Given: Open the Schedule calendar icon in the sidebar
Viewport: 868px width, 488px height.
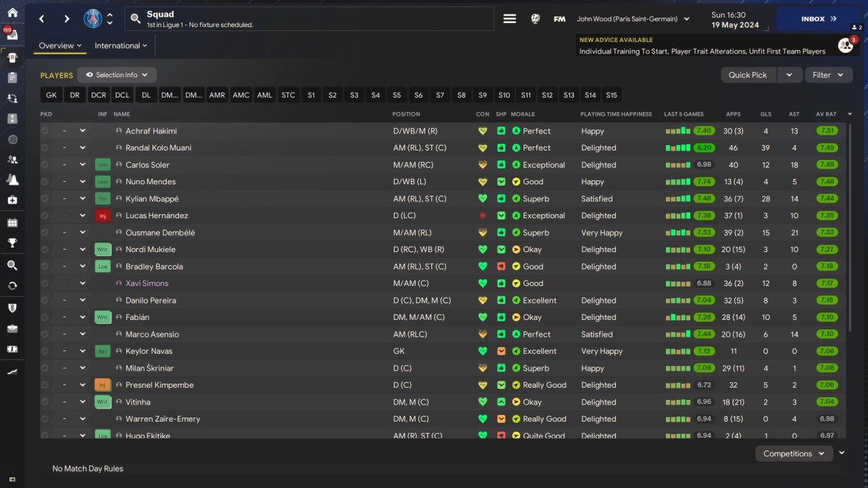Looking at the screenshot, I should point(12,222).
